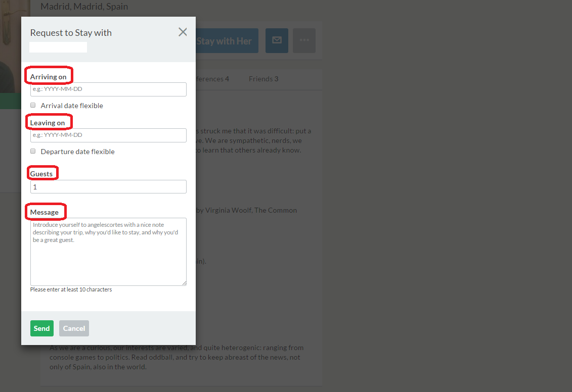Click the 'Request to Stay with' heading

click(71, 33)
